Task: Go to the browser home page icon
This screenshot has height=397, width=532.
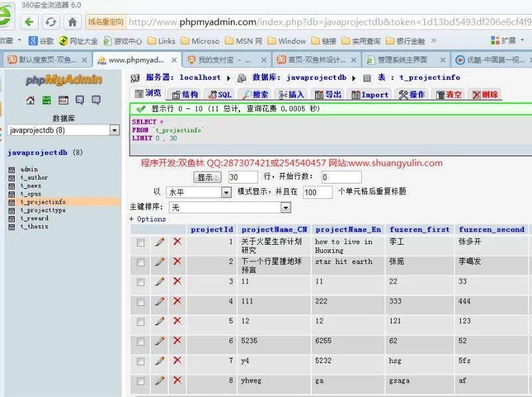Action: [72, 22]
